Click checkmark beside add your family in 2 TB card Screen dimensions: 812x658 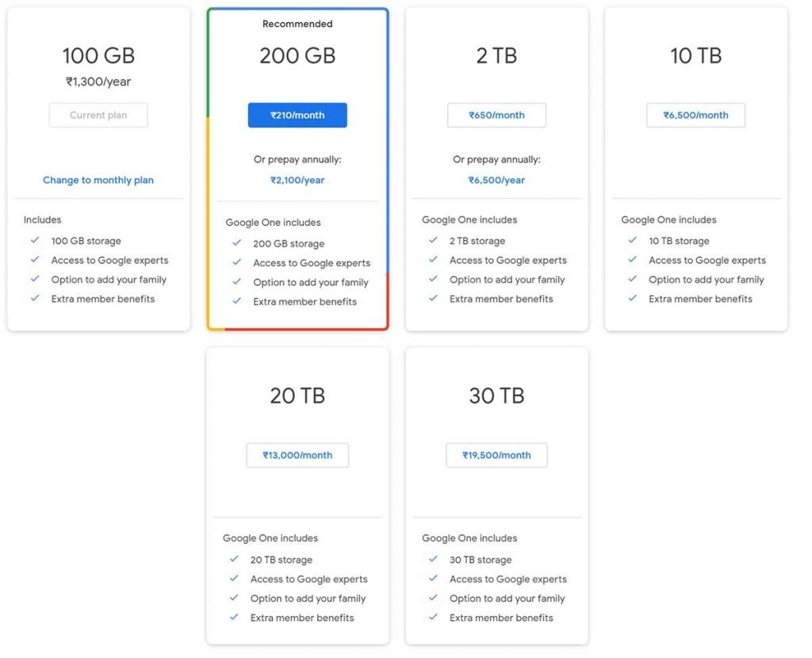433,278
